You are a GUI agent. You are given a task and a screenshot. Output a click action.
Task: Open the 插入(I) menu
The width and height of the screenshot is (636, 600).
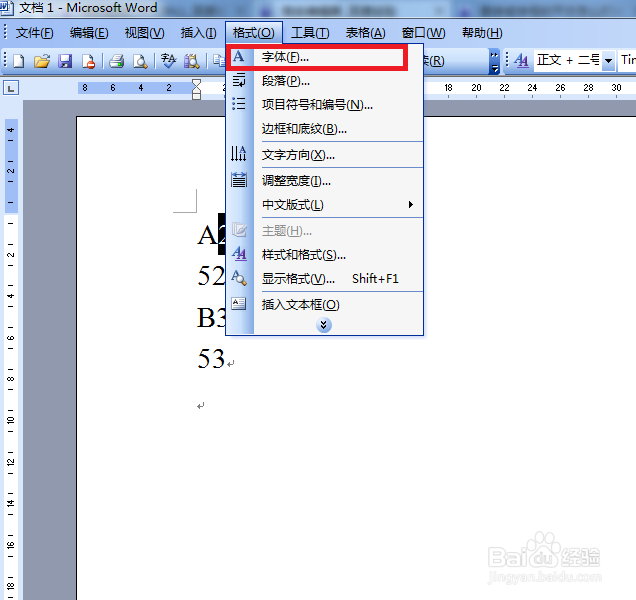tap(198, 33)
